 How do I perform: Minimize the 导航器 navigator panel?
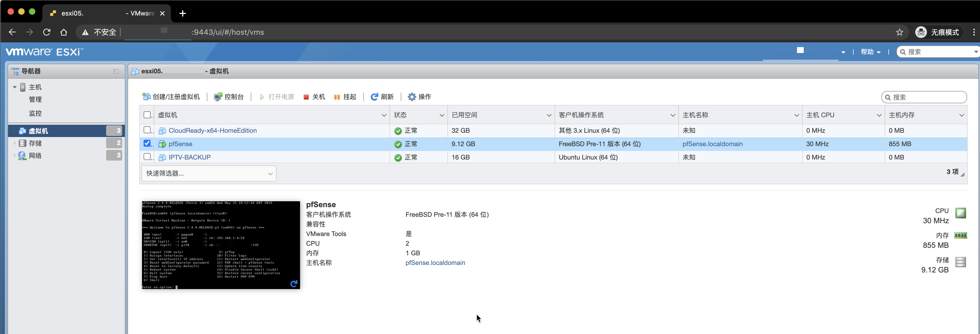click(x=117, y=71)
